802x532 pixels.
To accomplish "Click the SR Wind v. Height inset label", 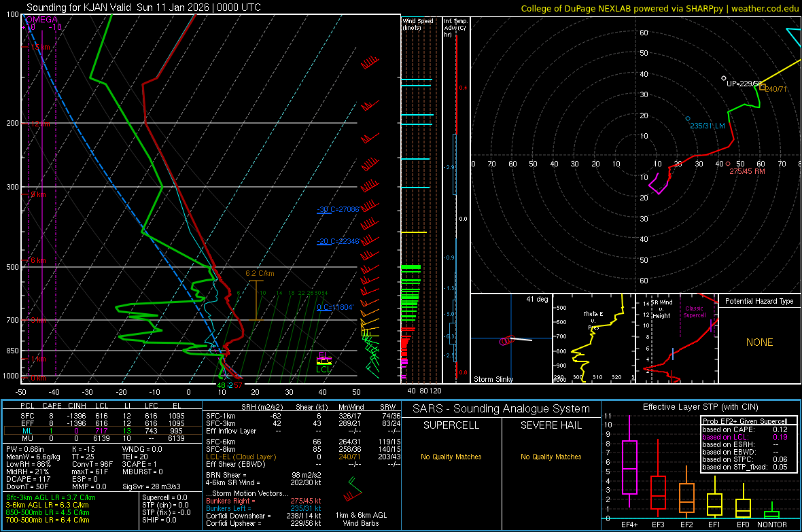I will (x=661, y=309).
